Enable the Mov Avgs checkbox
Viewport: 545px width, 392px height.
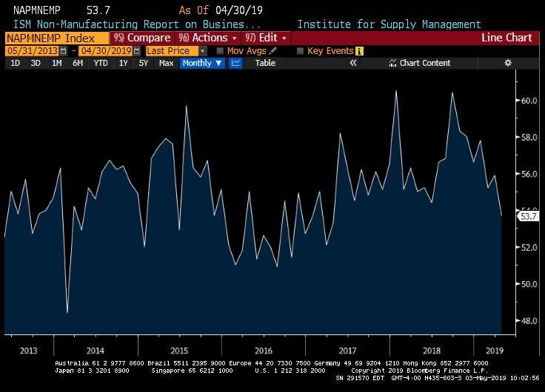coord(220,51)
